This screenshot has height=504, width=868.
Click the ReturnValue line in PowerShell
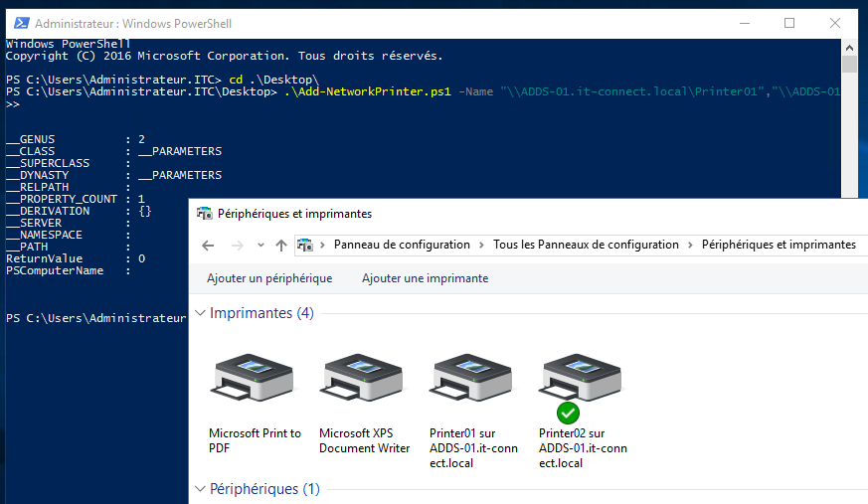tap(76, 258)
